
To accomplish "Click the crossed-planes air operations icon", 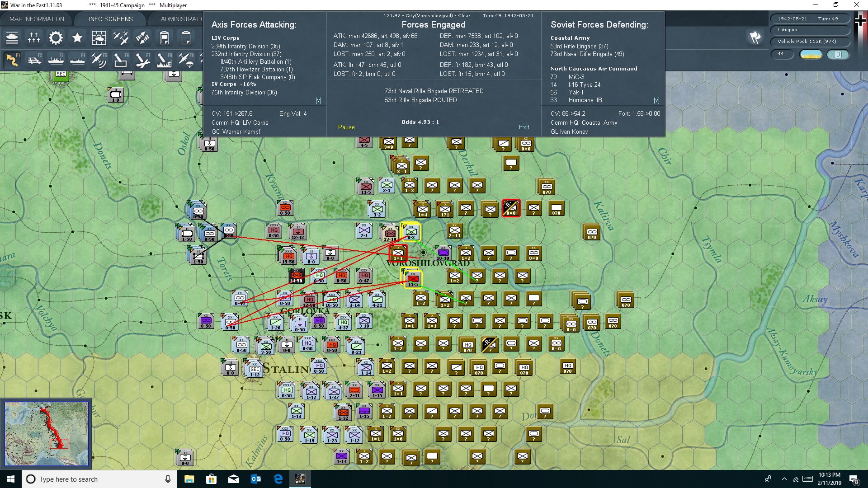I will (121, 38).
